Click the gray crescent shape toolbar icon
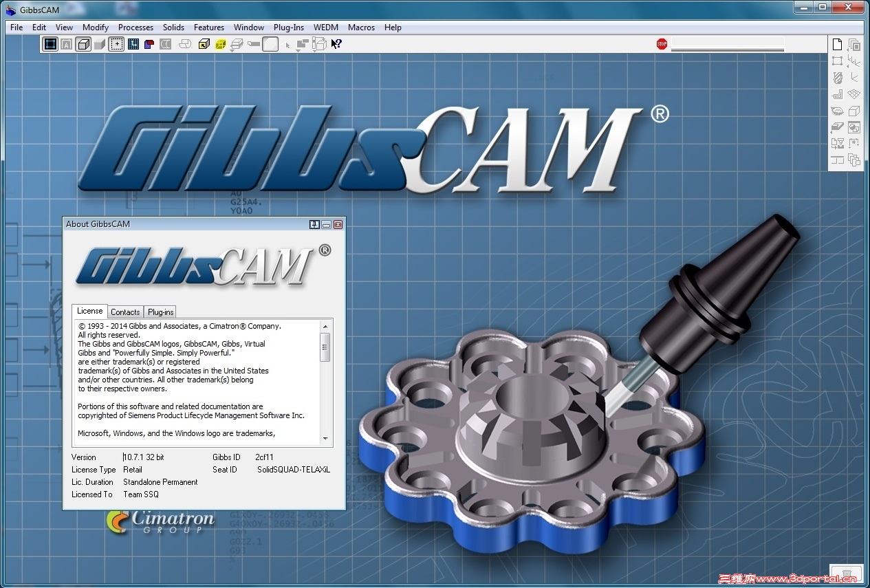This screenshot has width=870, height=588. pyautogui.click(x=166, y=44)
